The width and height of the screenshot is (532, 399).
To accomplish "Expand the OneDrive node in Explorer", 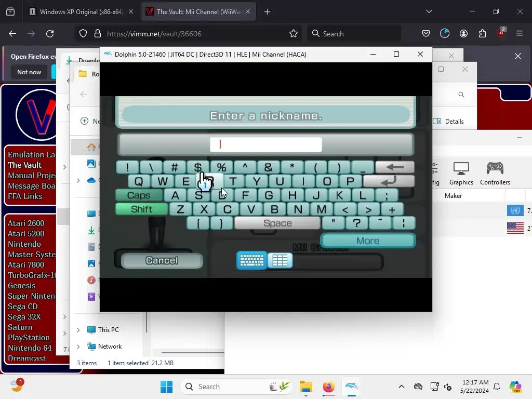I will pos(78,180).
